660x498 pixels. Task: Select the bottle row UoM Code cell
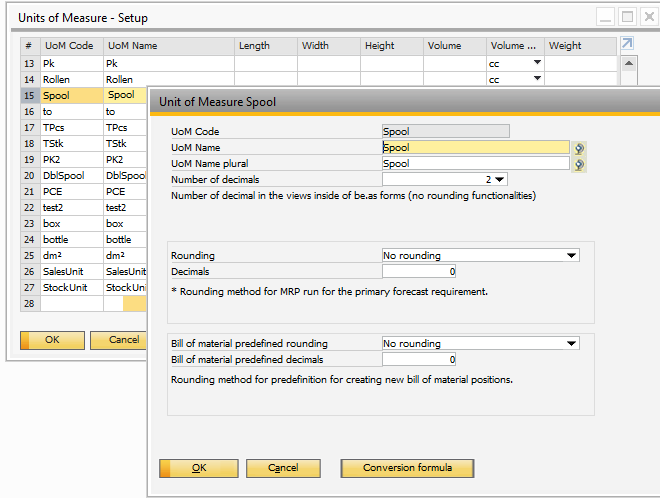tap(70, 240)
